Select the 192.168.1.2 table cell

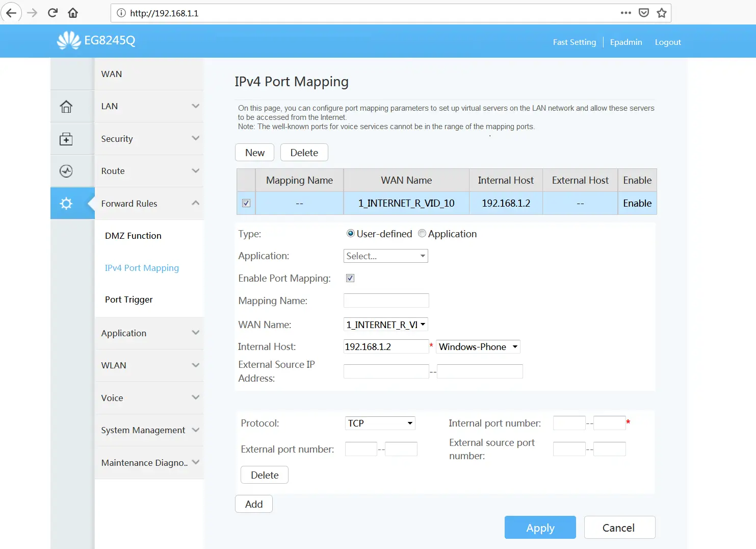[506, 203]
